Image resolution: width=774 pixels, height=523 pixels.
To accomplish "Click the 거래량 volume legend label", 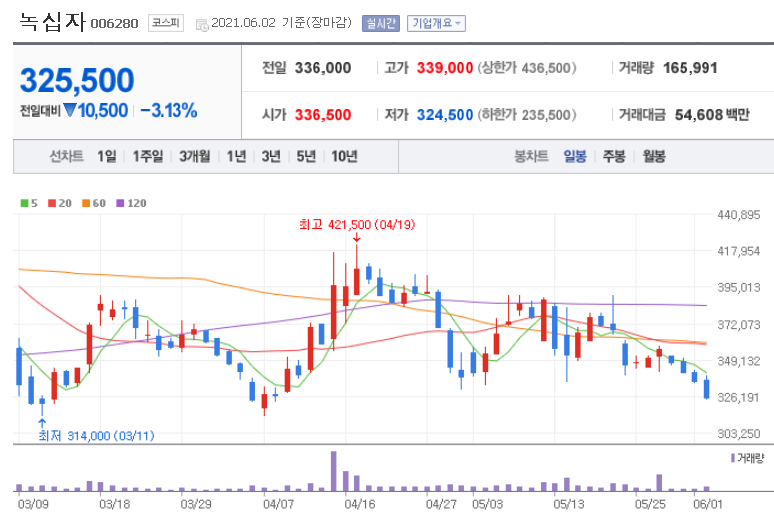I will 747,458.
